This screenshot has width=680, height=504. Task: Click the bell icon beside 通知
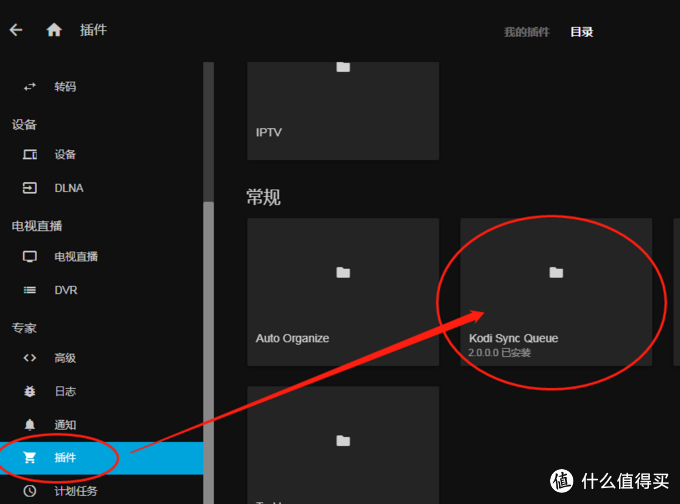tap(29, 425)
